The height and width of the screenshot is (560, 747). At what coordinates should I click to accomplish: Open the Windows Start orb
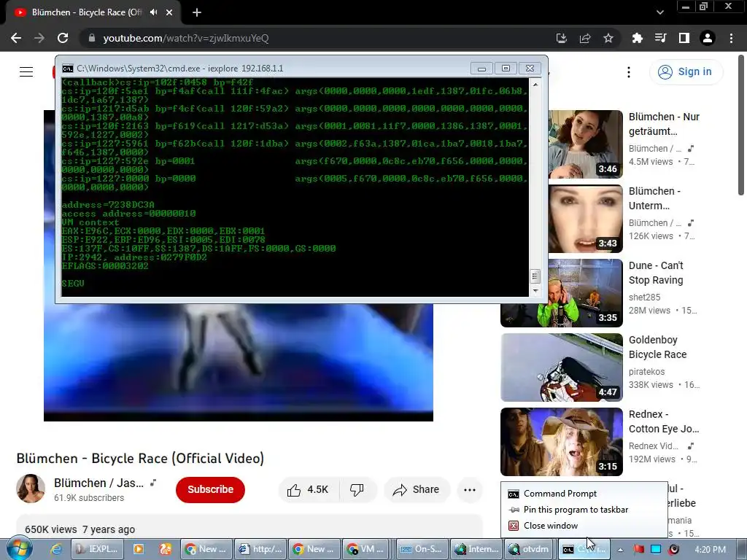20,549
